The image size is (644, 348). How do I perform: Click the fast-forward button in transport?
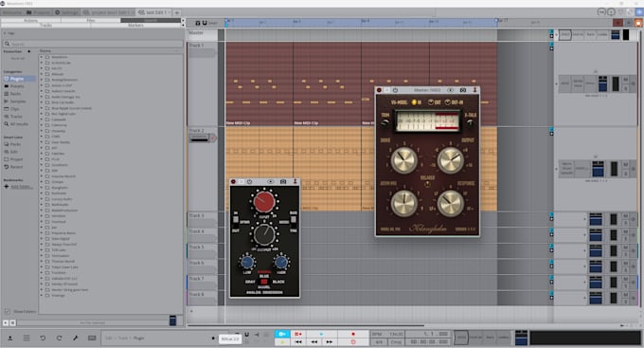pyautogui.click(x=330, y=341)
